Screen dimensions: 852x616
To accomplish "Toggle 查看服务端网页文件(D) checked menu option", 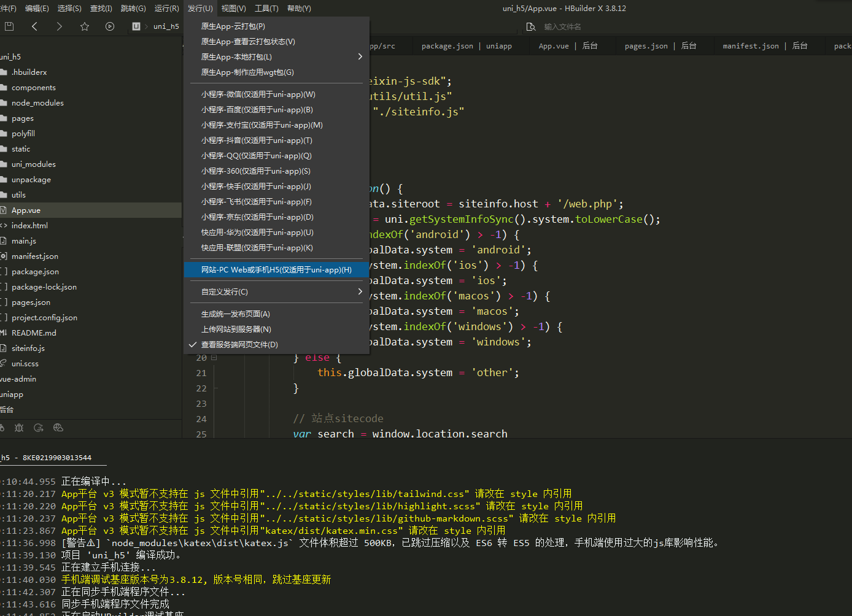I will (x=277, y=345).
